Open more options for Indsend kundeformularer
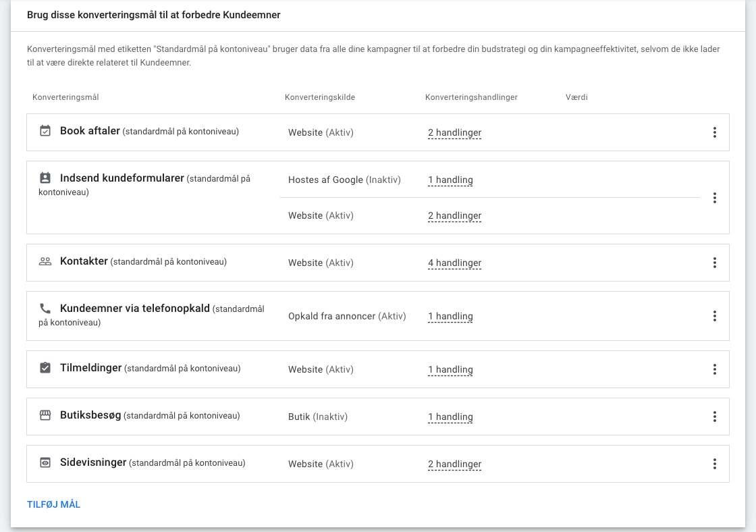756x532 pixels. pyautogui.click(x=715, y=198)
